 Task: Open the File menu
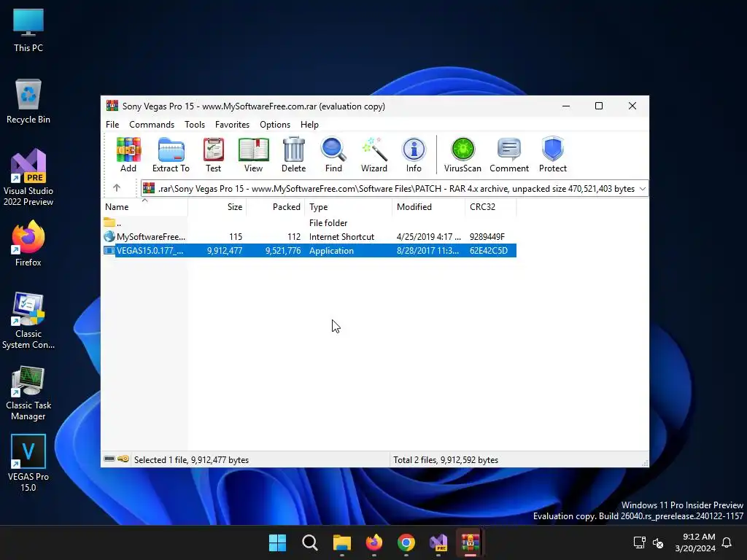coord(112,124)
